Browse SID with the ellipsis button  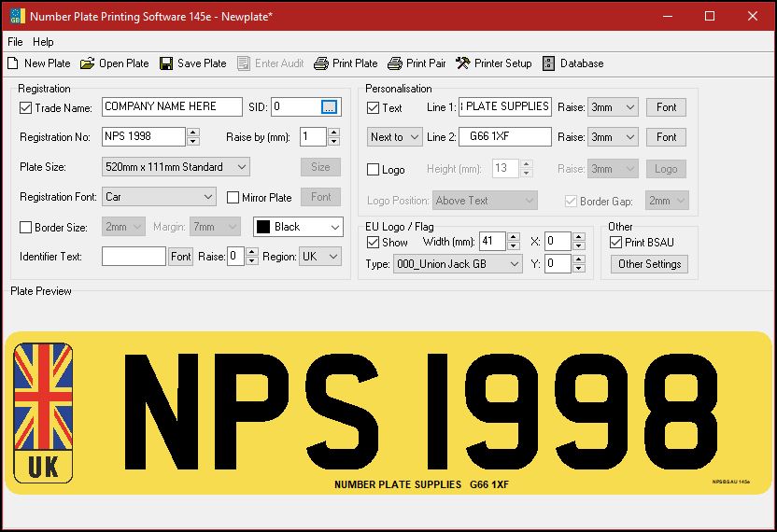pos(330,106)
